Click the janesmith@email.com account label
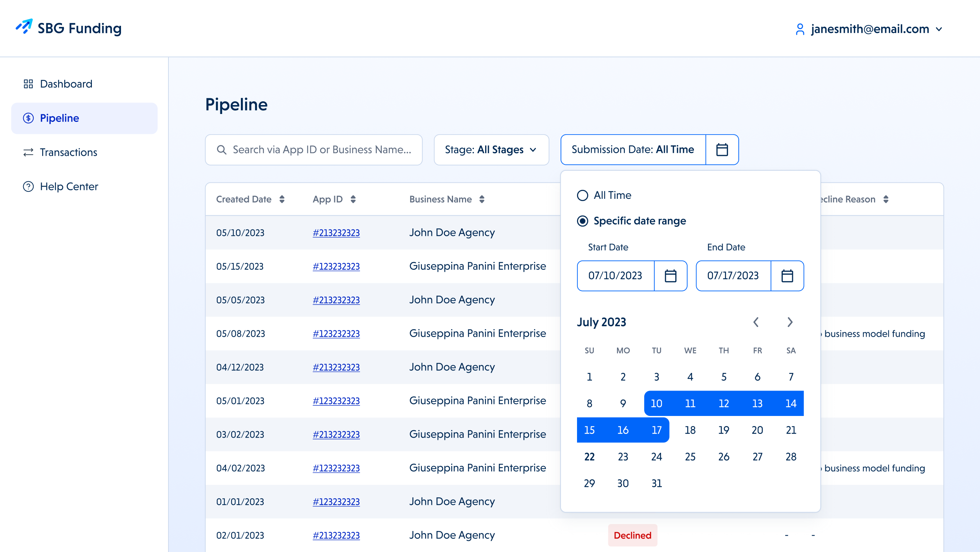The height and width of the screenshot is (552, 980). tap(870, 29)
